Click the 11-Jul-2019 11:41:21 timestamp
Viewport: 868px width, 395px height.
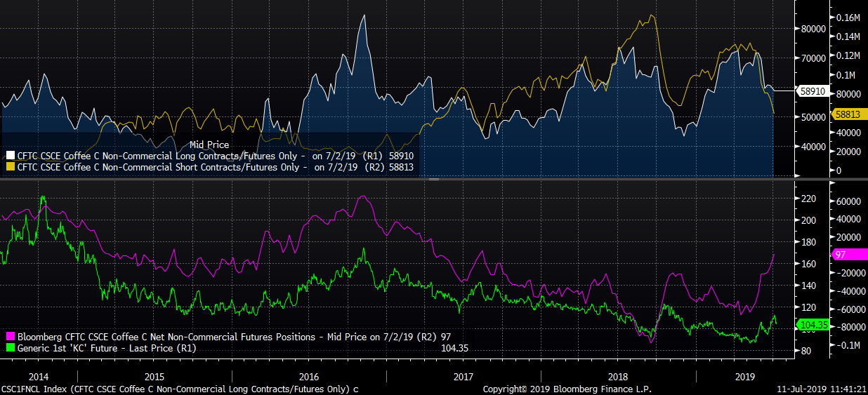coord(821,389)
